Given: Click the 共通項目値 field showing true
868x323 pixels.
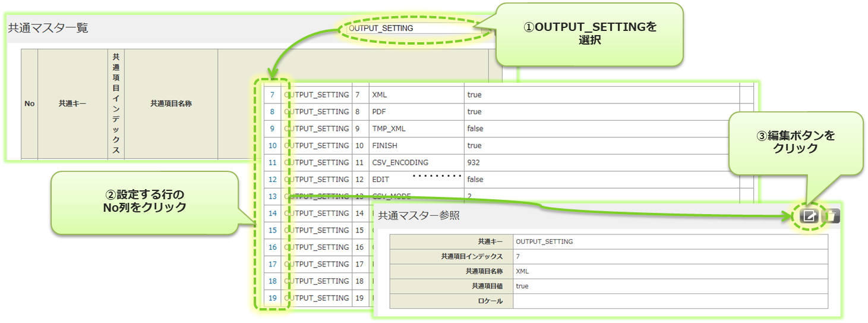Looking at the screenshot, I should tap(670, 286).
